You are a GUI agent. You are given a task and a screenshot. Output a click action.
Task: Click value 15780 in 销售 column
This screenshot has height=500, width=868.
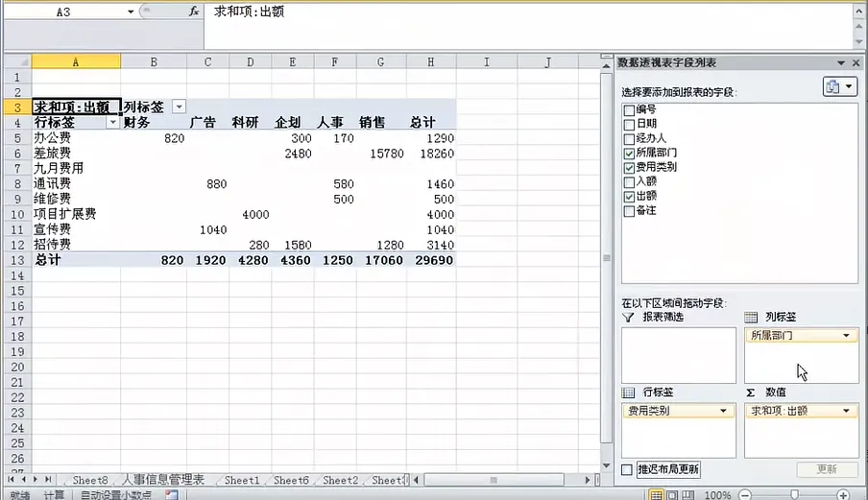point(381,154)
